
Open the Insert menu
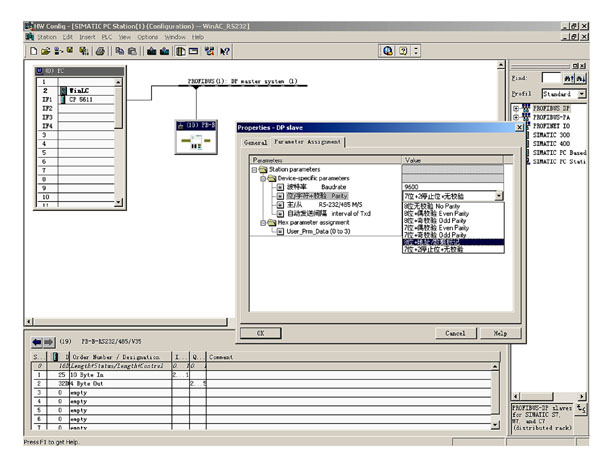tap(87, 37)
